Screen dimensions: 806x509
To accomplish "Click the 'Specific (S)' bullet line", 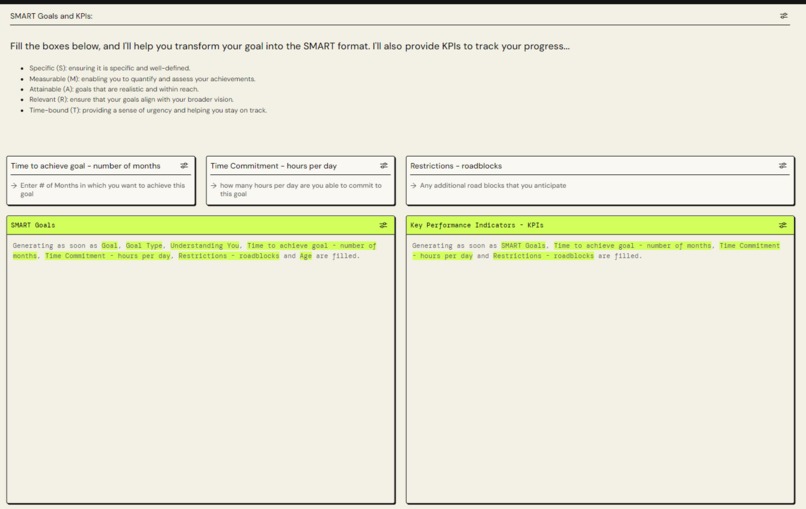I will (x=109, y=68).
